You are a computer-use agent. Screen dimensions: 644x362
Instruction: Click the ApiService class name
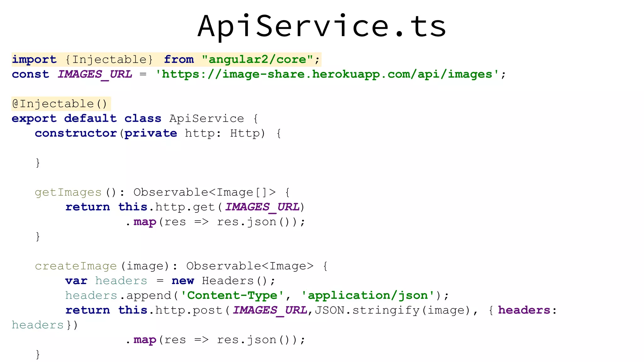pos(207,118)
